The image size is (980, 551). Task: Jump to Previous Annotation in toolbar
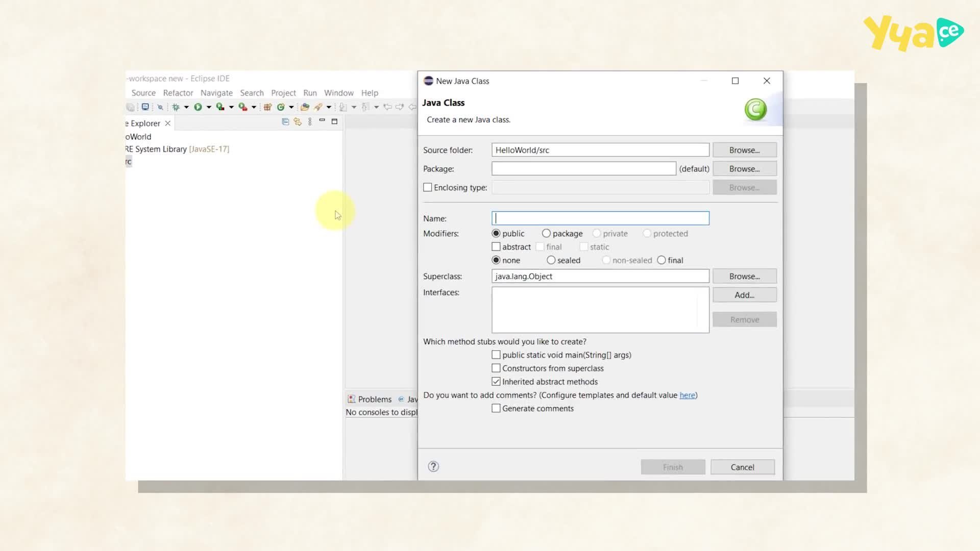365,107
